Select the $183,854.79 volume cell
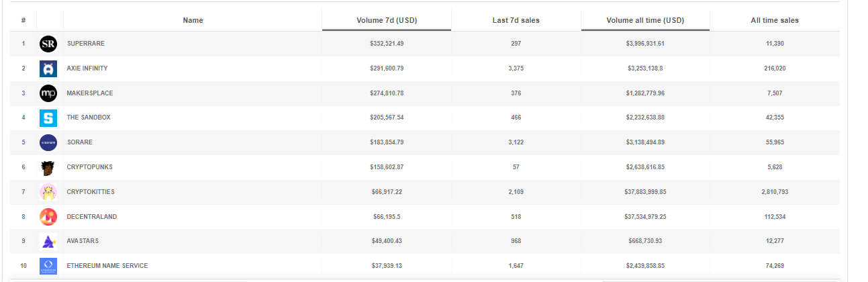 387,142
